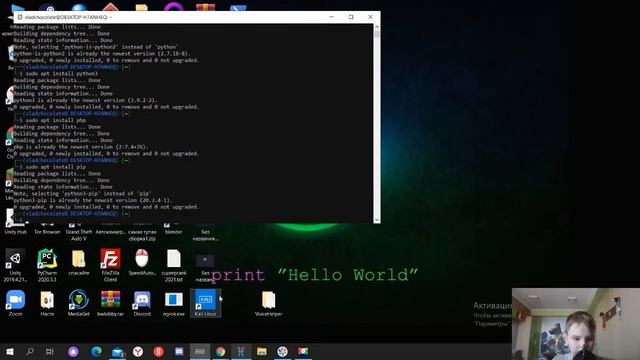Select the ngrok.exe desktop icon
Image resolution: width=640 pixels, height=360 pixels.
click(x=173, y=303)
